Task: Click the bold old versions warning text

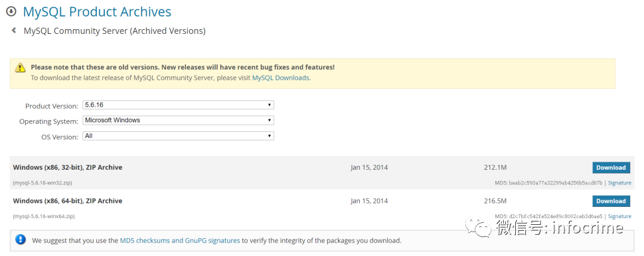Action: click(x=183, y=67)
